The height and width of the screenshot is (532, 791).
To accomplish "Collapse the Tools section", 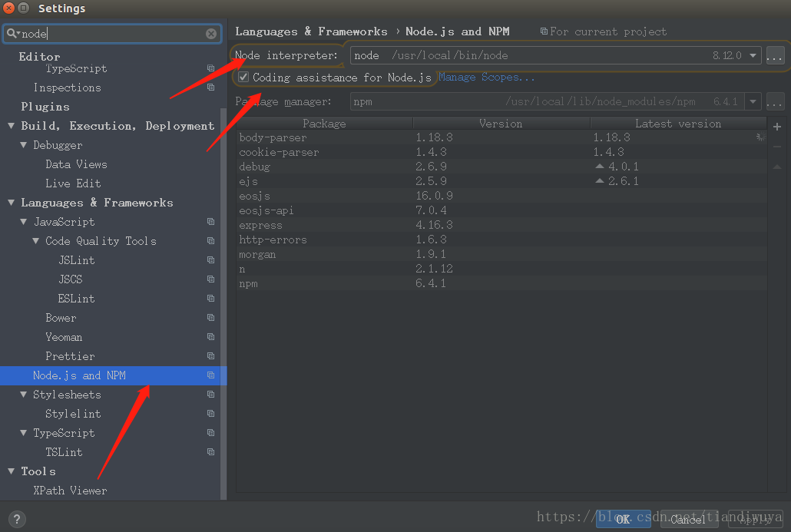I will click(11, 471).
